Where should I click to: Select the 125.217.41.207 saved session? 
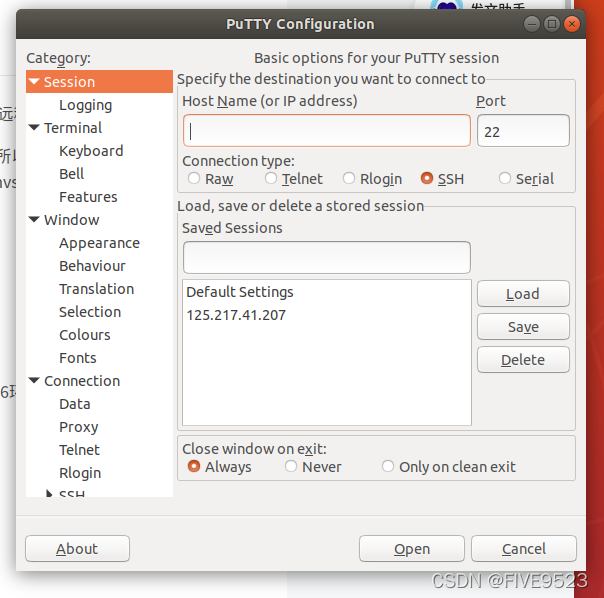327,315
